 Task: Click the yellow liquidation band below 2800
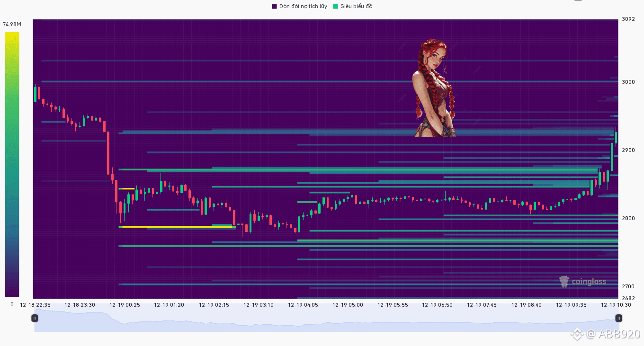tap(178, 227)
